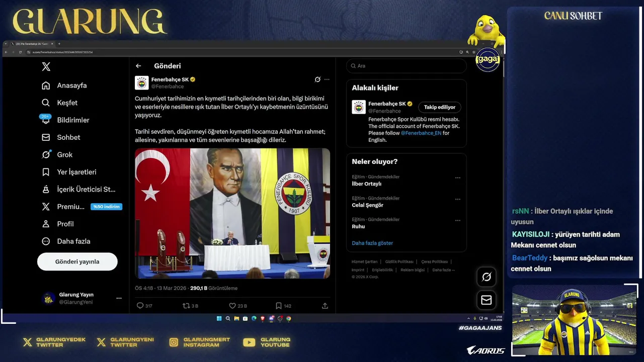
Task: Select the Fenerbahçe SK browser tab
Action: 32,44
